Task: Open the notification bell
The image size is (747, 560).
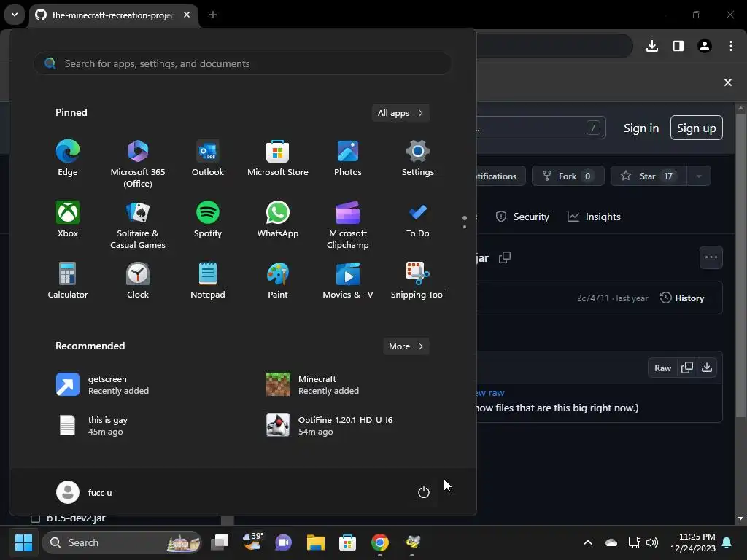Action: (x=727, y=542)
